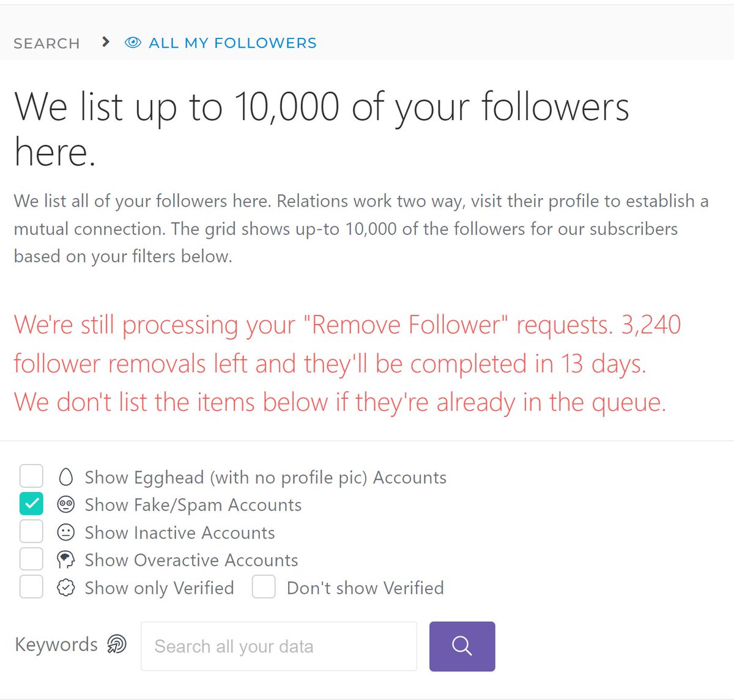Click the Show Fake/Spam Accounts label text
Viewport: 734px width, 700px height.
click(x=193, y=505)
